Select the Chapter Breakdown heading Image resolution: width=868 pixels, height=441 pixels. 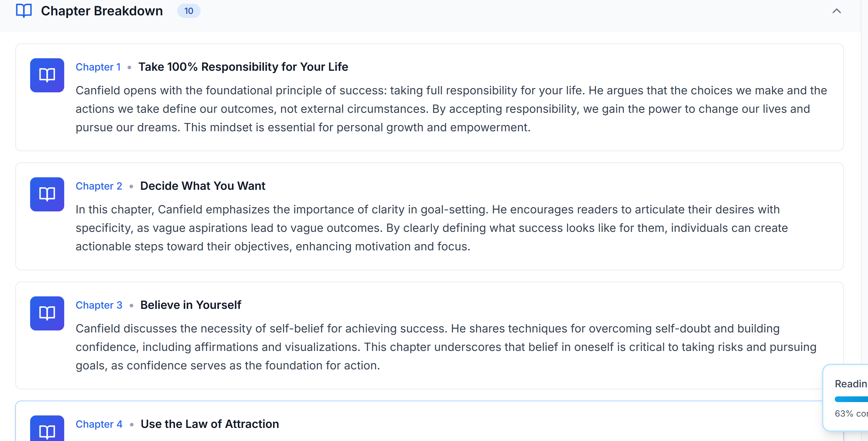[x=102, y=11]
